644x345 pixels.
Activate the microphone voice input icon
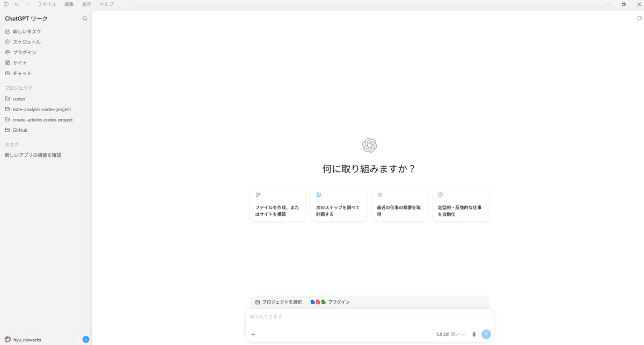(474, 334)
